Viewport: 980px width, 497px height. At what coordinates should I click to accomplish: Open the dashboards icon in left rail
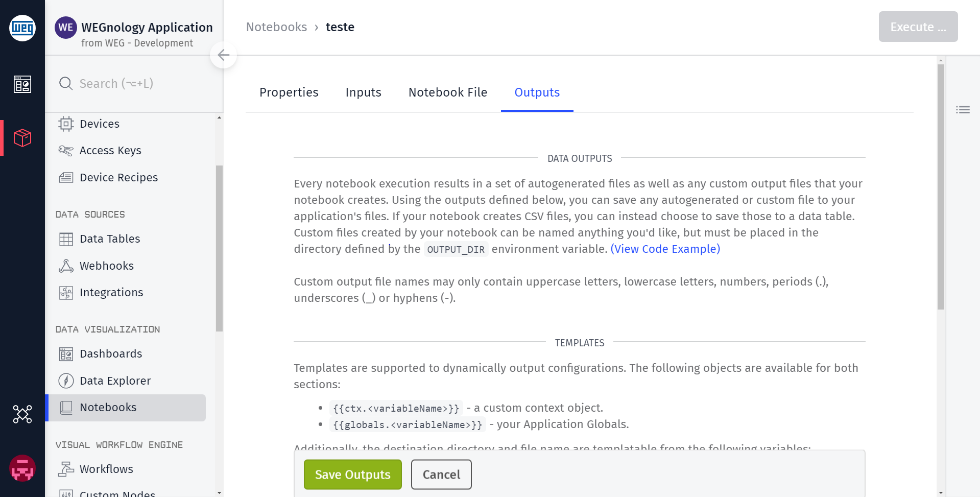[22, 84]
